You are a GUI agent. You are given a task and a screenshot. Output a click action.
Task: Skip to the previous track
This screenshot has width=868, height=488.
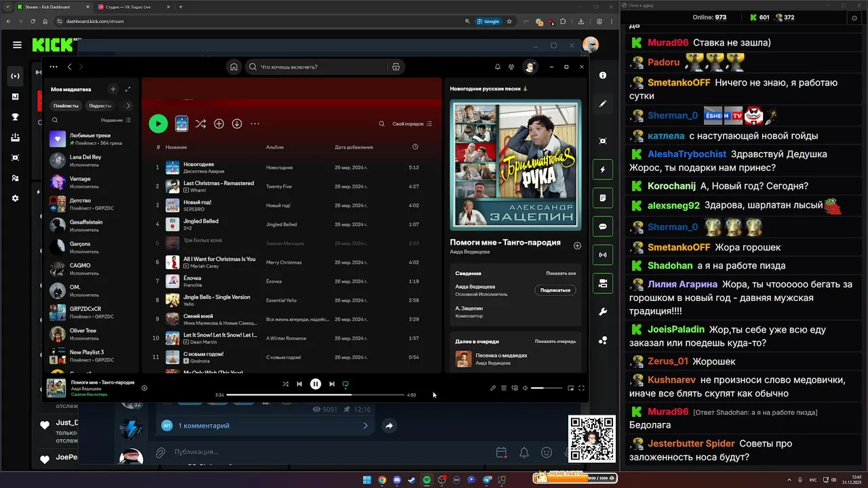click(299, 384)
